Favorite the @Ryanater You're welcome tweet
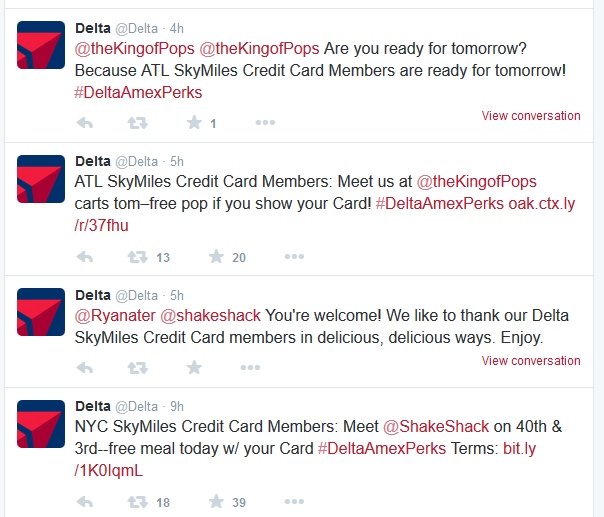The width and height of the screenshot is (604, 517). 194,367
